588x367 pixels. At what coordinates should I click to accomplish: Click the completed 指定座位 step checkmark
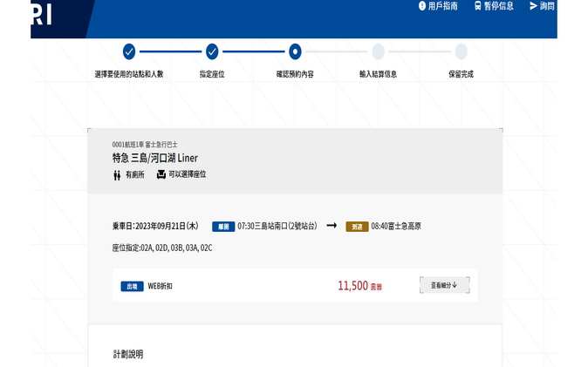212,51
